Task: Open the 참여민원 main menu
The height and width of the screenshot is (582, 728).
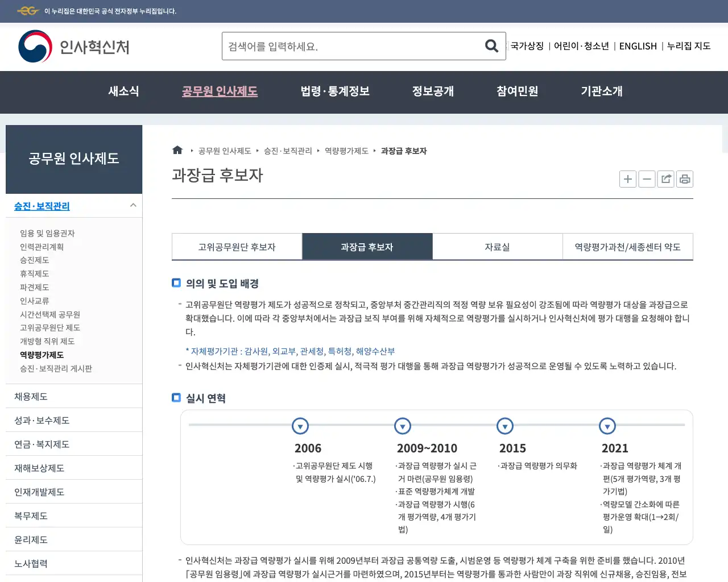Action: point(517,92)
